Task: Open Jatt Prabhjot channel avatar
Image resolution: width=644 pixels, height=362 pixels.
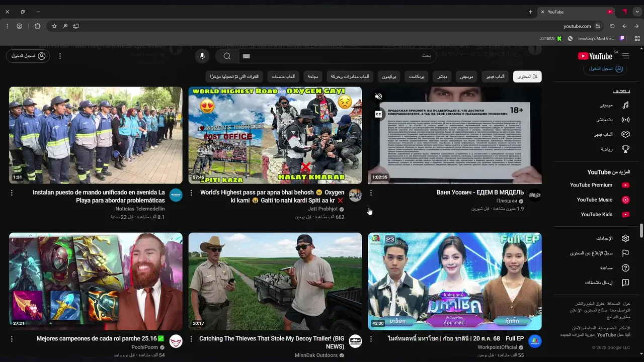Action: click(355, 195)
